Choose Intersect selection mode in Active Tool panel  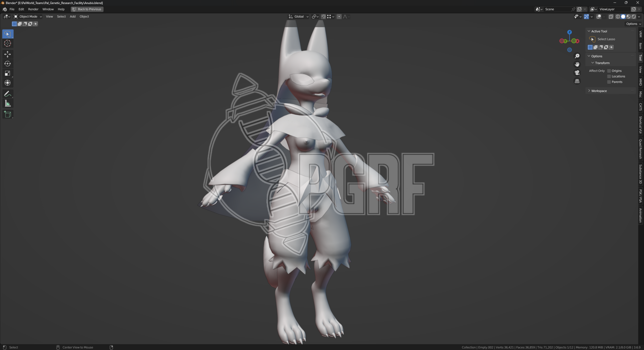pos(611,47)
